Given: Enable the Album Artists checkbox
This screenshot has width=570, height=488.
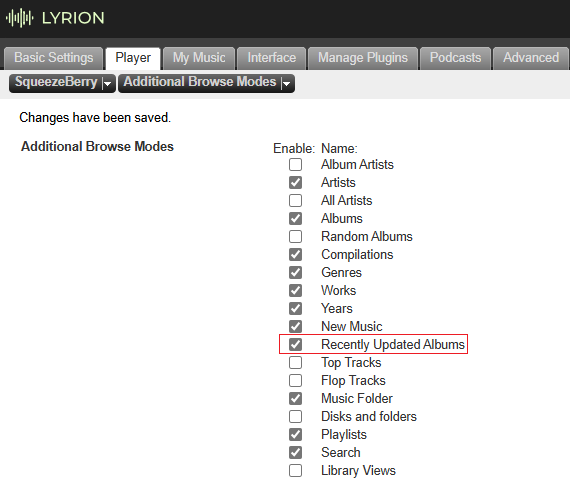Looking at the screenshot, I should click(296, 164).
